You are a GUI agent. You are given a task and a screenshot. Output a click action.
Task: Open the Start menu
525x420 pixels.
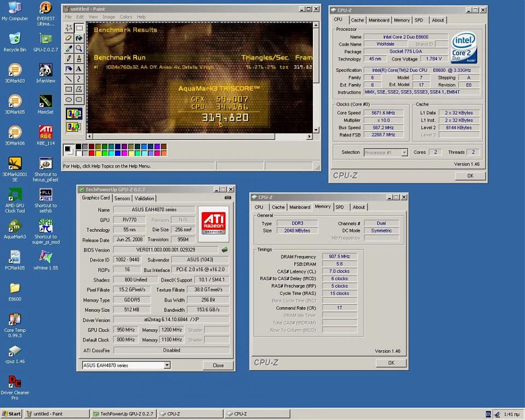click(11, 414)
